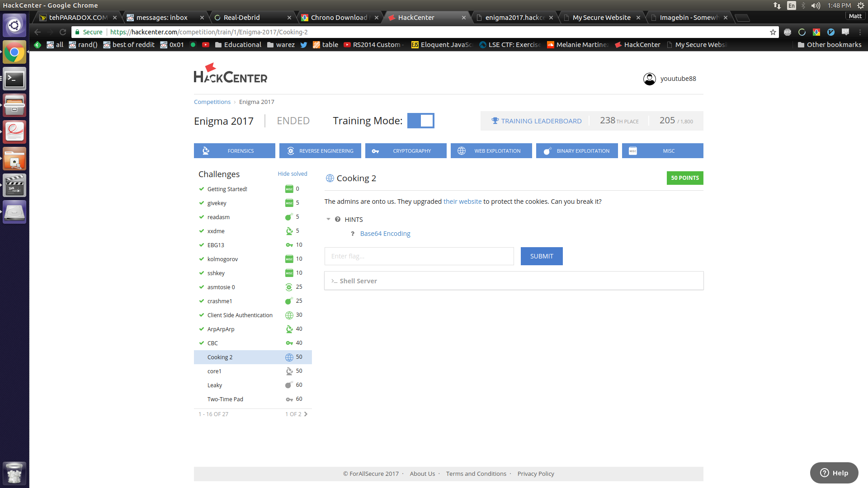Select the Binary Exploitation category tab
Screen dimensions: 868x488
coord(577,151)
